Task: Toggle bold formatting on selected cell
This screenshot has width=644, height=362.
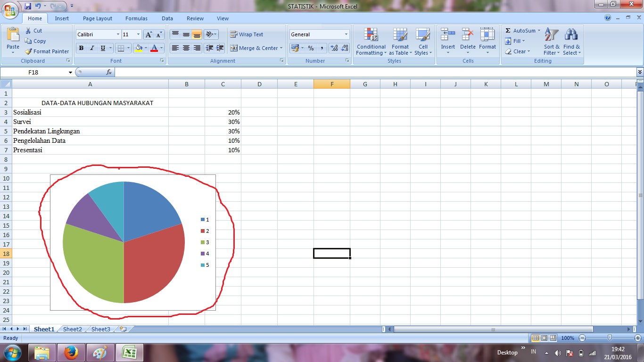Action: (81, 48)
